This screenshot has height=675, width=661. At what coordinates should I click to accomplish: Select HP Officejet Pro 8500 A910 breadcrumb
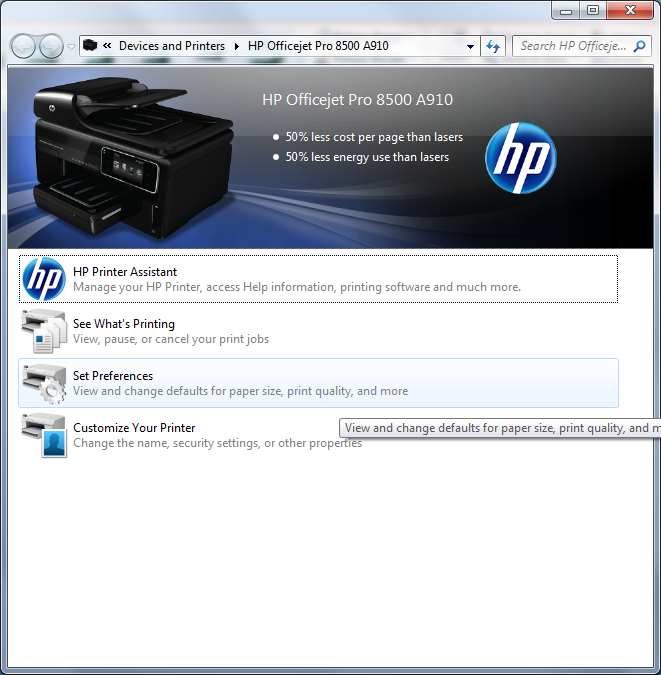[x=318, y=46]
